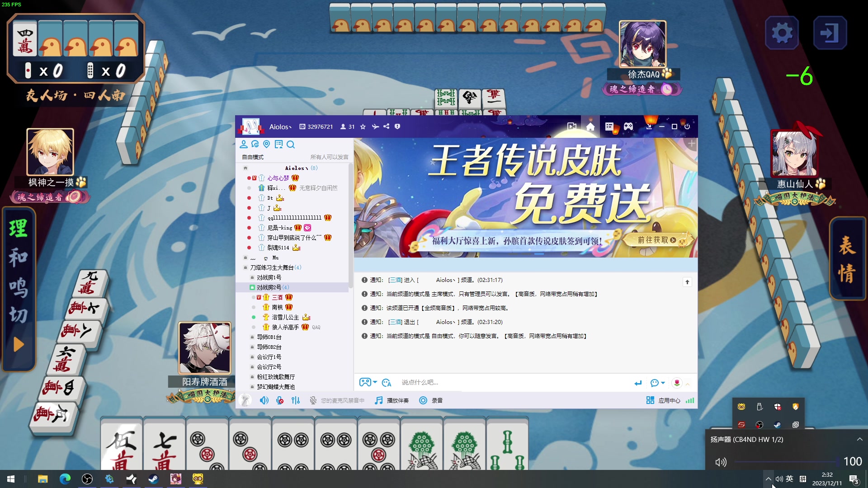
Task: Open the channel search magnifier icon
Action: coord(291,145)
